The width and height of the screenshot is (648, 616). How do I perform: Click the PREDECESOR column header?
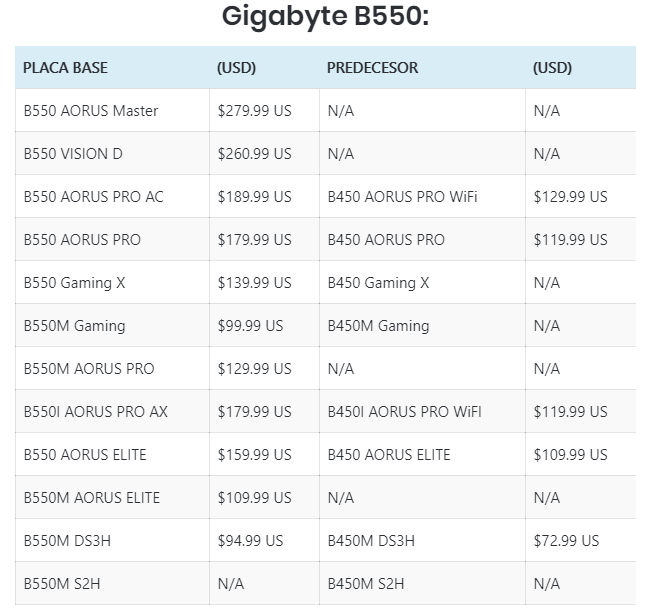pos(372,68)
